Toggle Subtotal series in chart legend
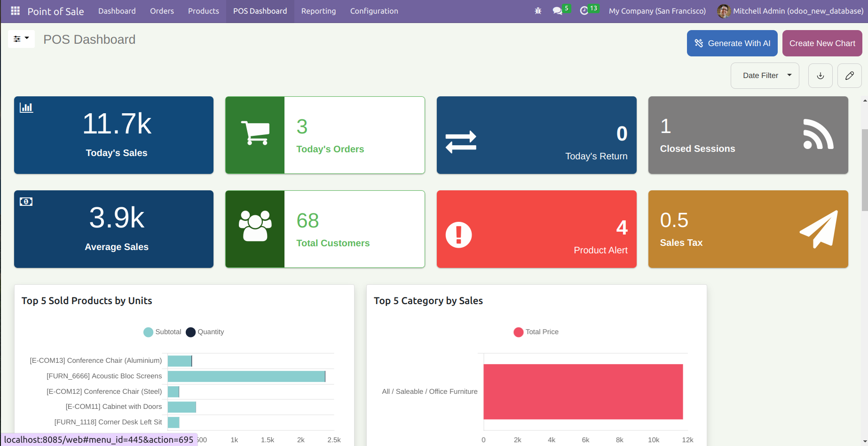Viewport: 868px width, 446px height. pos(162,332)
